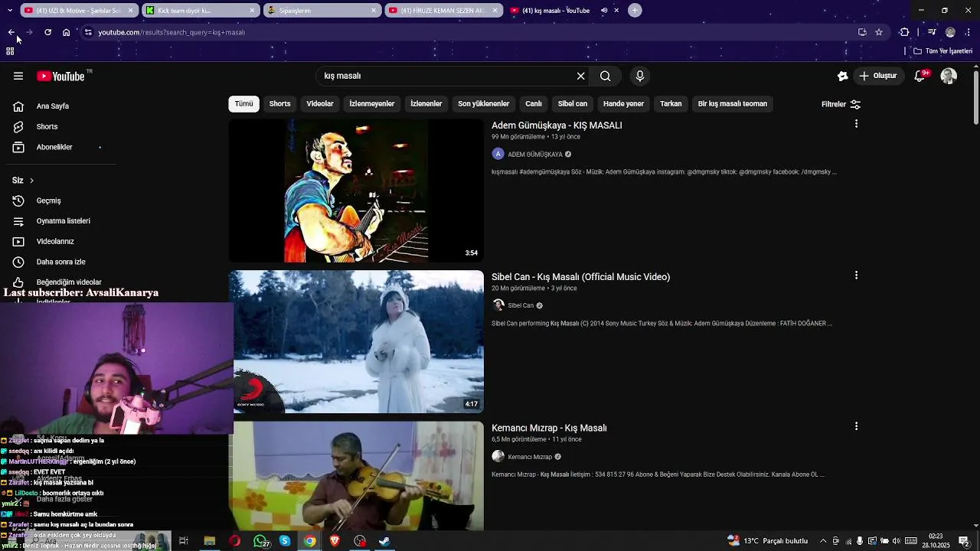Show hidden system tray icons
Viewport: 980px width, 551px height.
pyautogui.click(x=825, y=541)
